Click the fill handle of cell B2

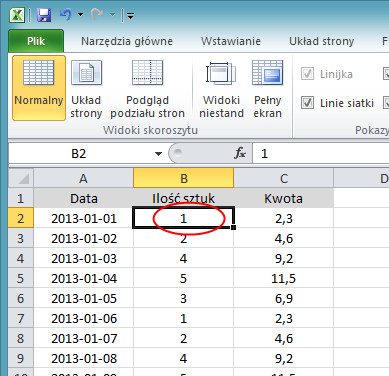233,227
